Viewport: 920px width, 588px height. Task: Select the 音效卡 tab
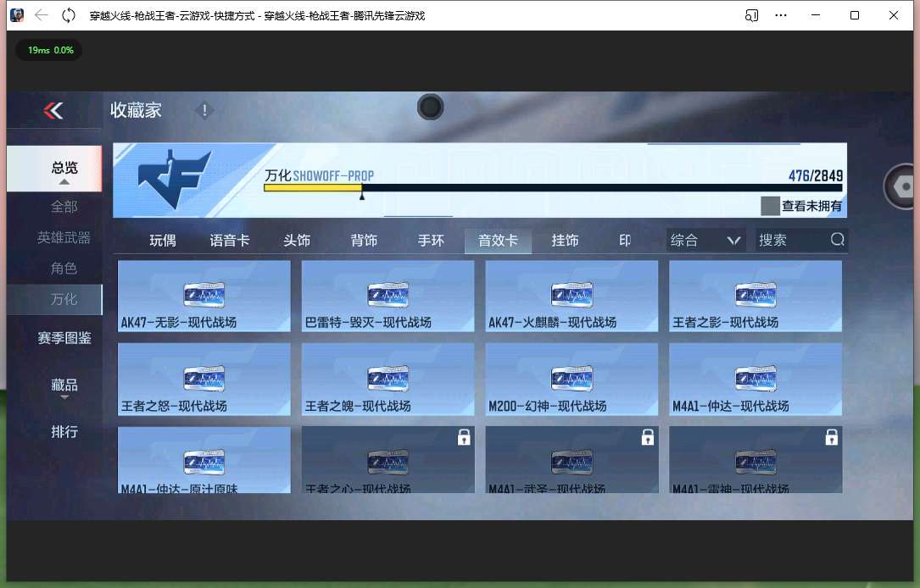pos(498,241)
